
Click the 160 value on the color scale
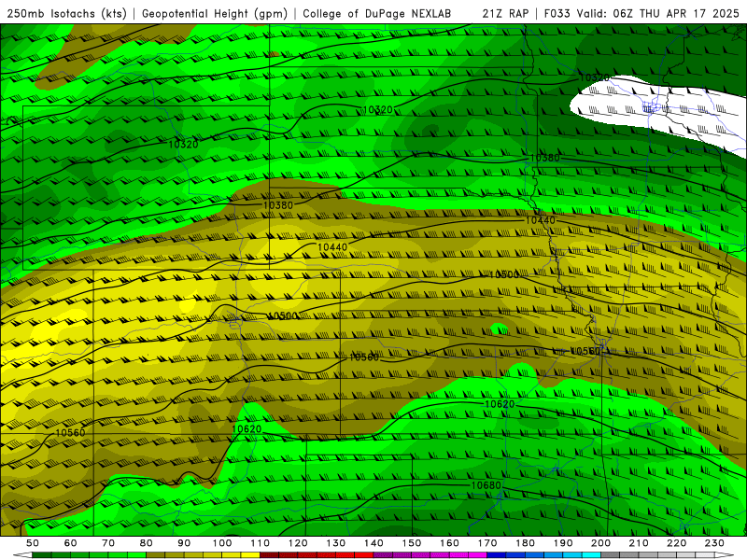[449, 543]
